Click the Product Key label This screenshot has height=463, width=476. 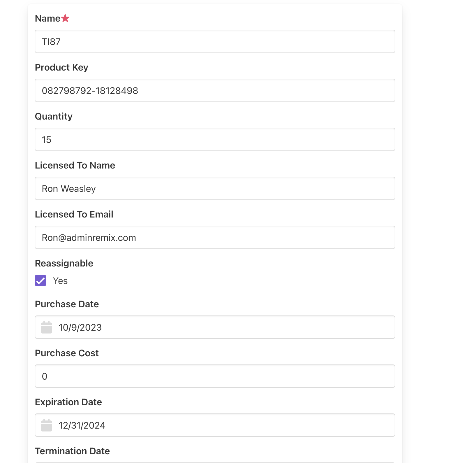[61, 67]
